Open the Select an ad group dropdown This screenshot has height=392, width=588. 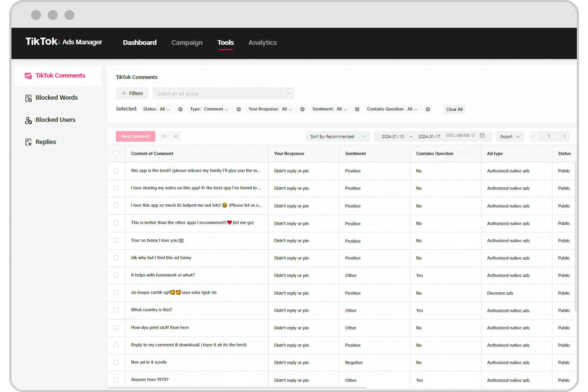click(223, 93)
